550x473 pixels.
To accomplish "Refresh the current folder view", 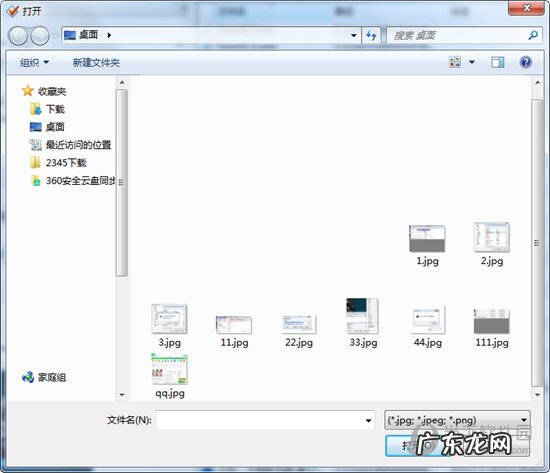I will [371, 35].
